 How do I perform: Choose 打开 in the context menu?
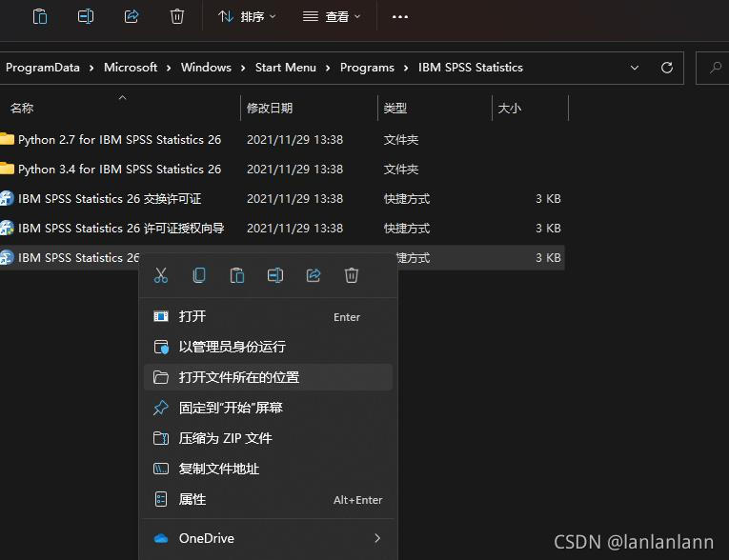[x=269, y=317]
